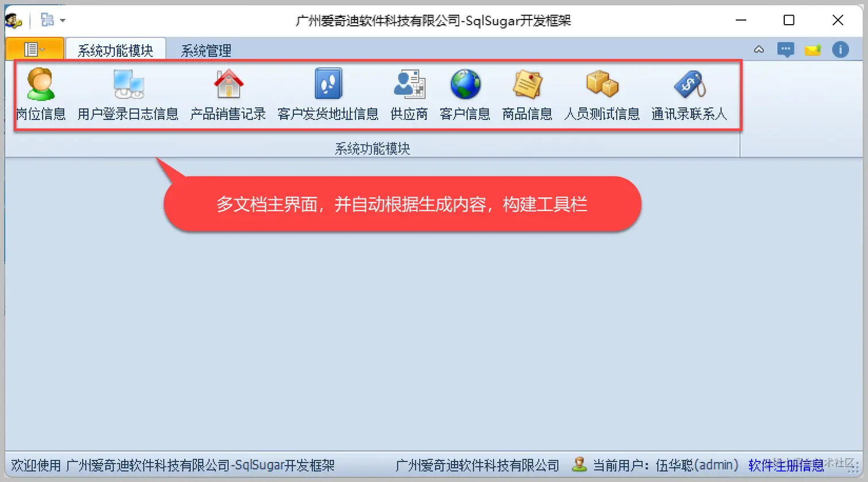The image size is (868, 482).
Task: Open the 人员测试信息 module
Action: pyautogui.click(x=602, y=95)
